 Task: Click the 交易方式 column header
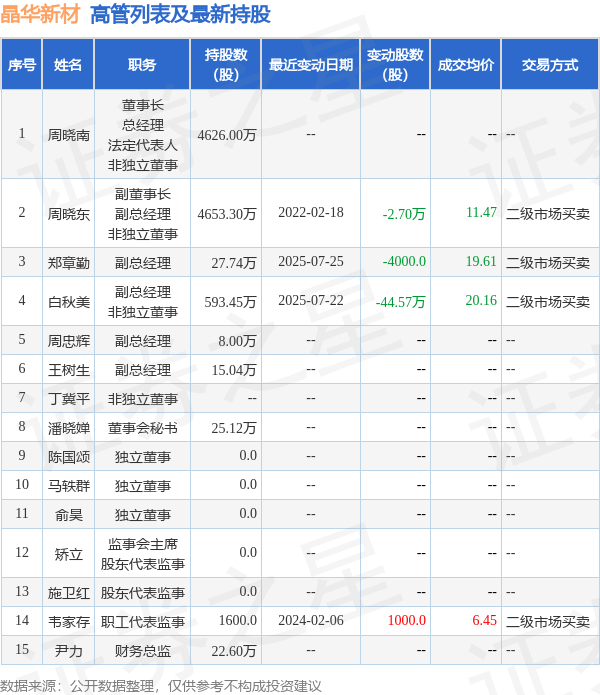pyautogui.click(x=550, y=65)
